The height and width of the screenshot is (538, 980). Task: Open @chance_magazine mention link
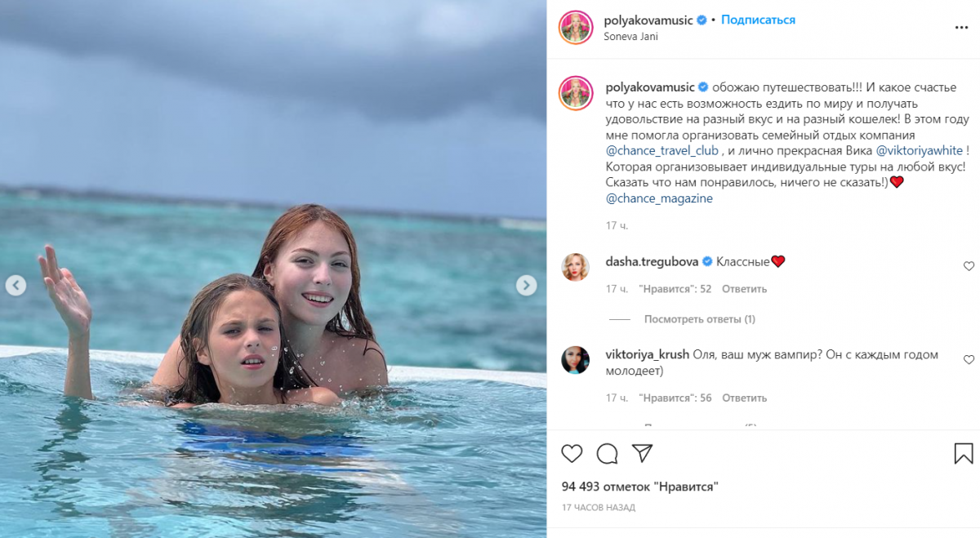coord(659,198)
